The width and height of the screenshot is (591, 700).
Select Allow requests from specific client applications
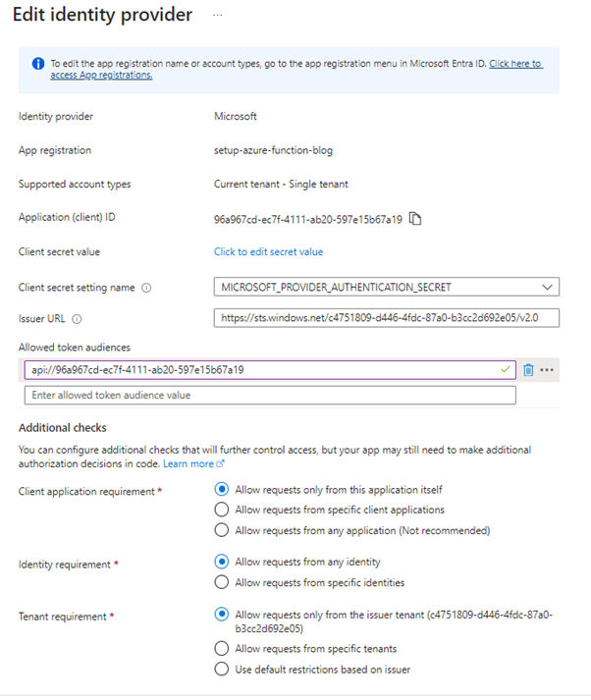click(221, 510)
